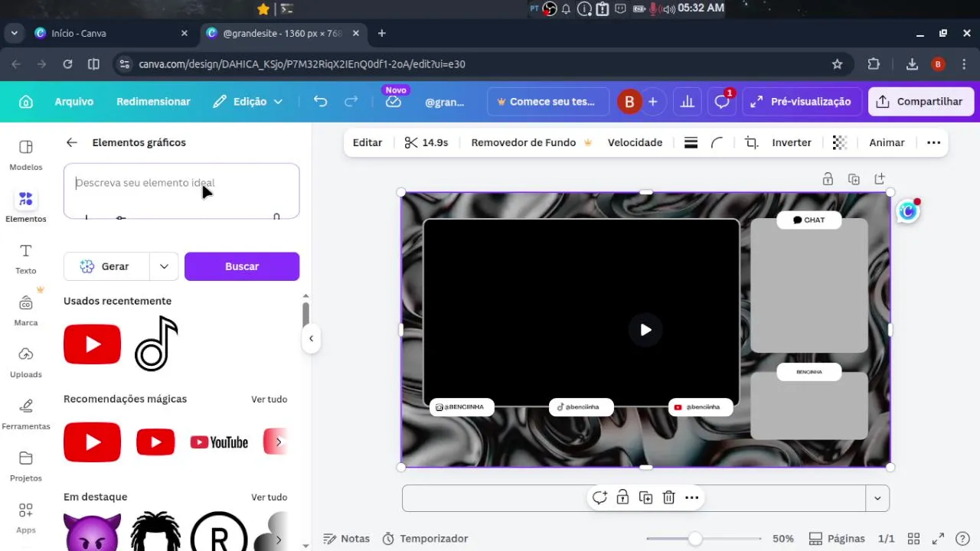Select the YouTube wordmark logo recommendation
Image resolution: width=980 pixels, height=551 pixels.
point(219,442)
